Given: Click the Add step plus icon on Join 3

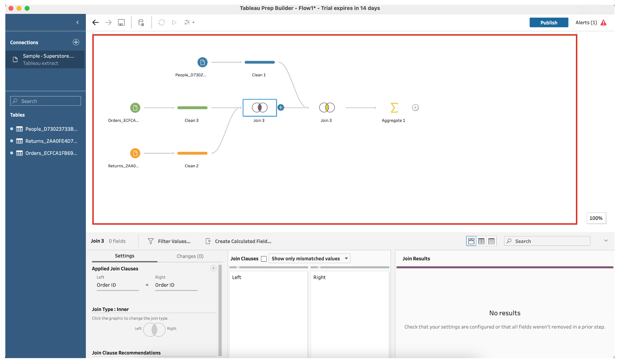Looking at the screenshot, I should (281, 107).
